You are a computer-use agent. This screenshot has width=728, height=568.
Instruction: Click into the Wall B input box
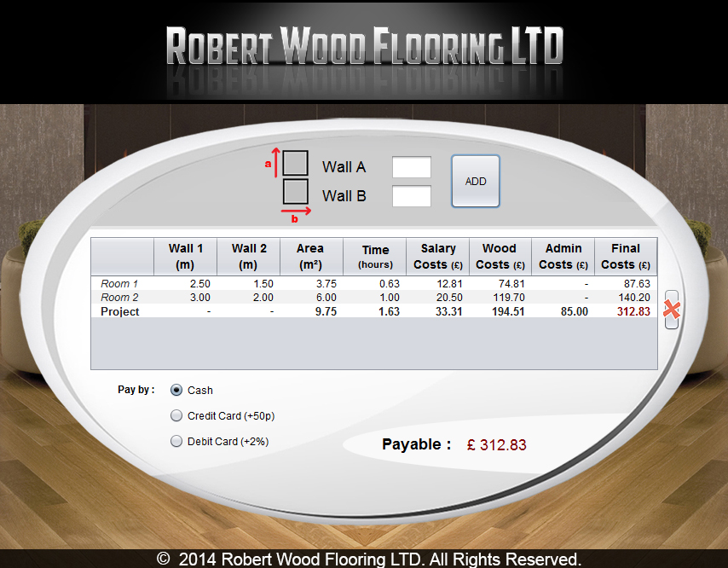coord(411,196)
